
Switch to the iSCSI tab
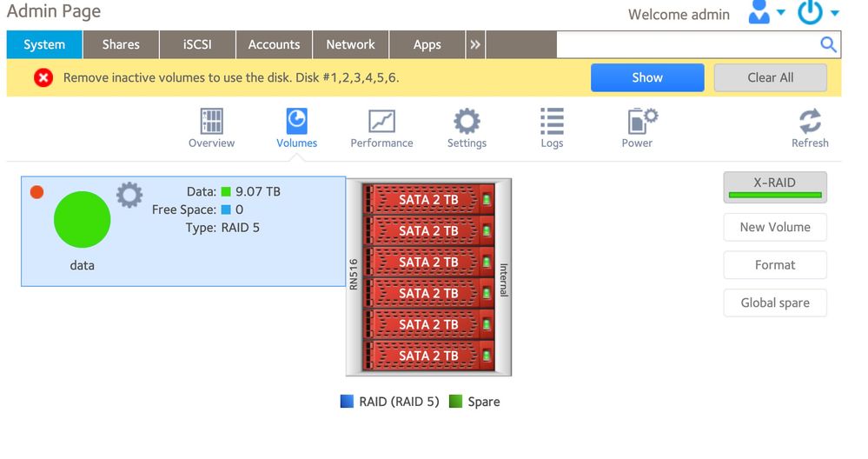[x=197, y=44]
